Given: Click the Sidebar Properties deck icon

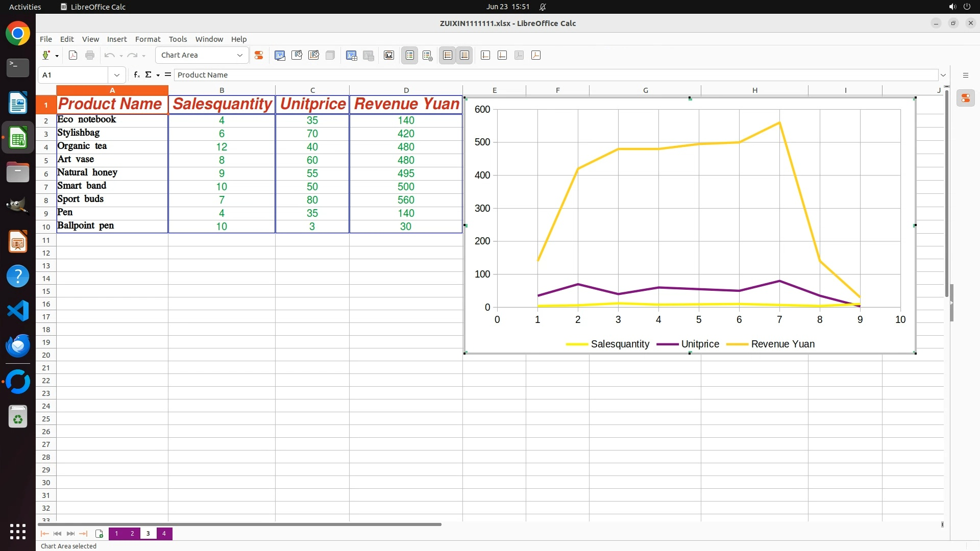Looking at the screenshot, I should pos(965,98).
